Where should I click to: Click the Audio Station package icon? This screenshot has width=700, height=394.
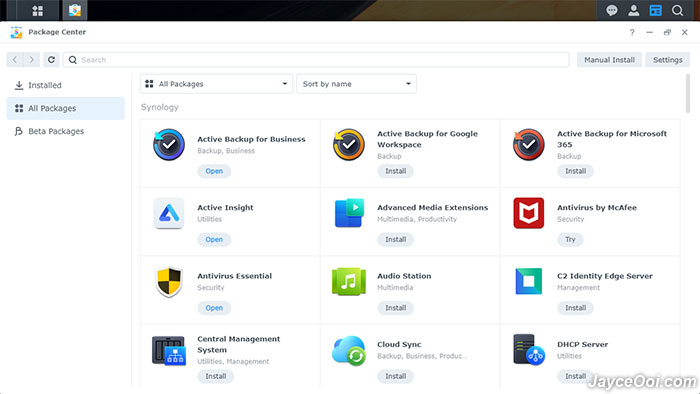point(349,282)
